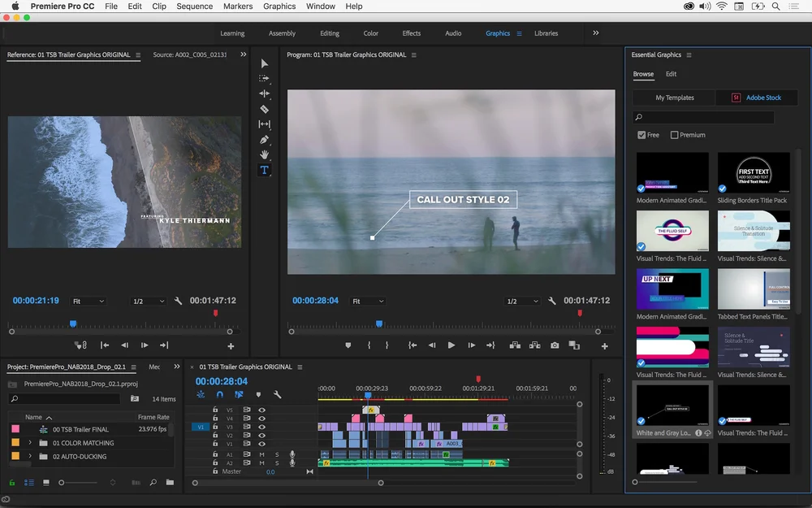Viewport: 812px width, 508px height.
Task: Open Program monitor panel menu
Action: point(414,55)
